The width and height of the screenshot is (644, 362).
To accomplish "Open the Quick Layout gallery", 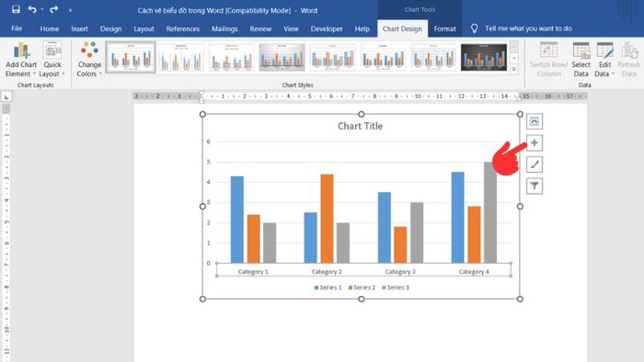I will point(52,60).
